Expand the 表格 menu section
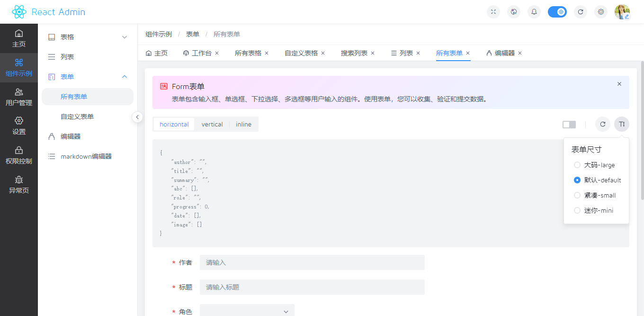 (88, 36)
